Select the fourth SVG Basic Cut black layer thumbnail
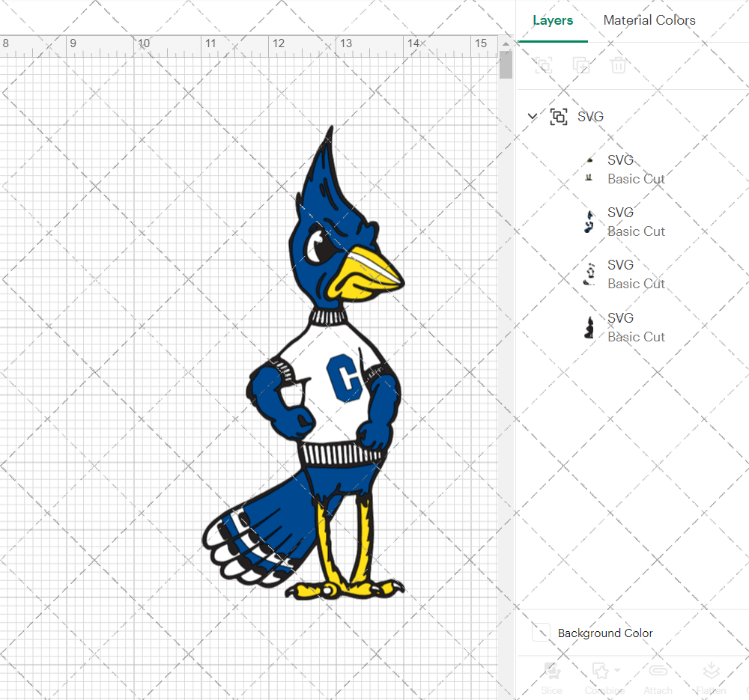This screenshot has width=749, height=700. [x=589, y=328]
